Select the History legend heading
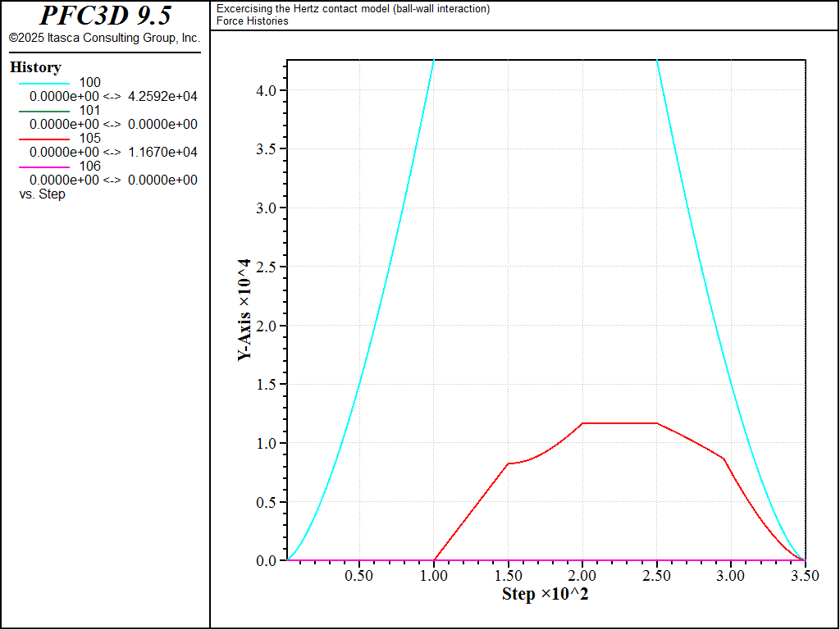 point(35,67)
